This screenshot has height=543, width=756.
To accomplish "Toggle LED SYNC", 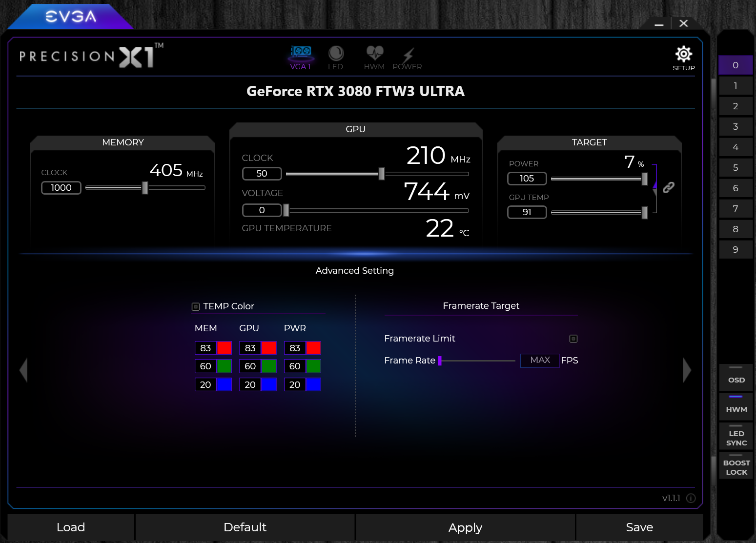I will pos(736,436).
